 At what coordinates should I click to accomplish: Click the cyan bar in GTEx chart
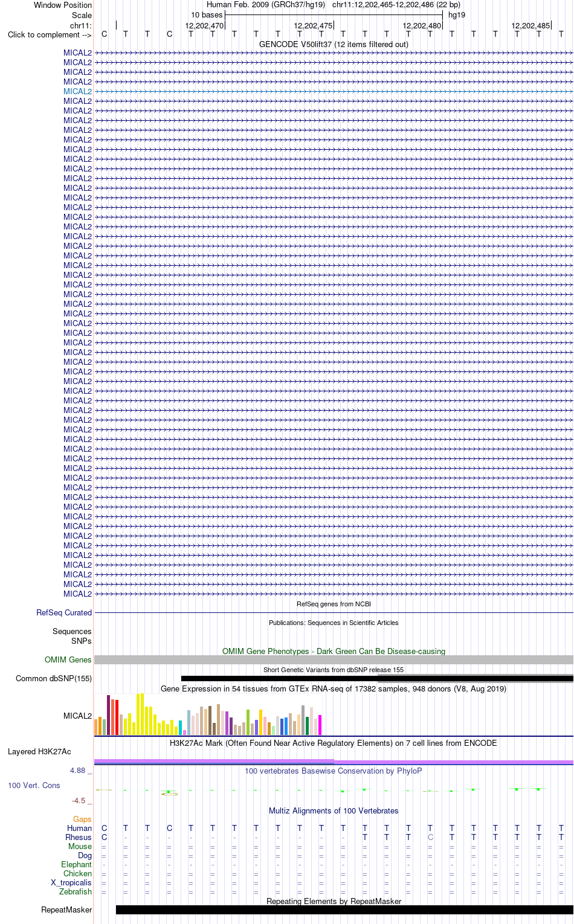[x=181, y=728]
